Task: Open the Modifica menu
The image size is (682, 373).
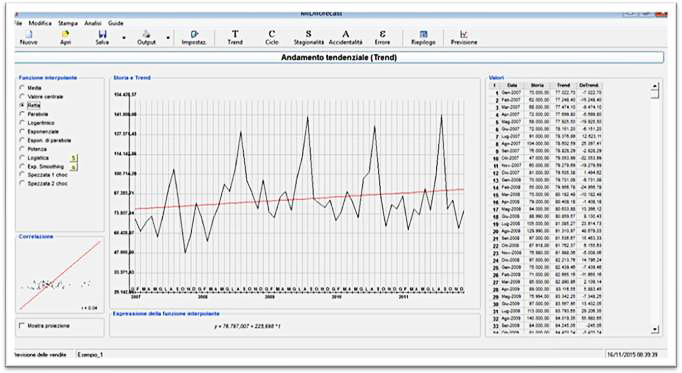Action: pyautogui.click(x=40, y=23)
